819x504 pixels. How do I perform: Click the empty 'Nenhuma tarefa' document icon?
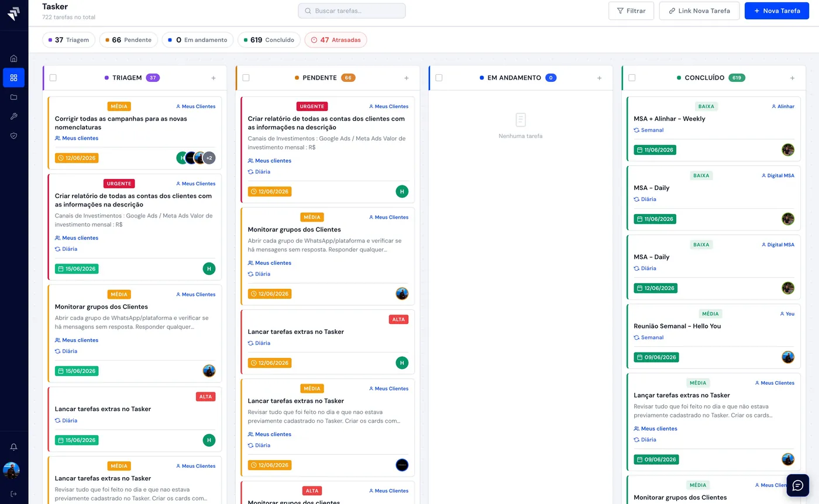521,120
